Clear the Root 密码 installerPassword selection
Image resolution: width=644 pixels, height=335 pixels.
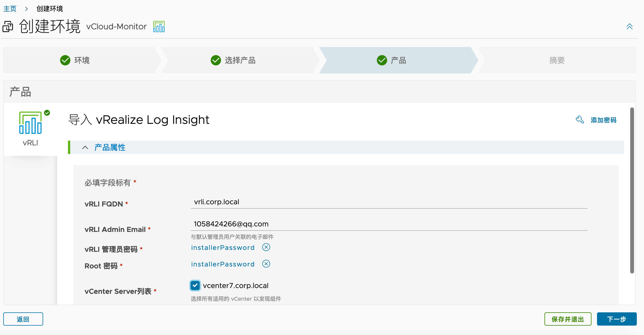(266, 264)
